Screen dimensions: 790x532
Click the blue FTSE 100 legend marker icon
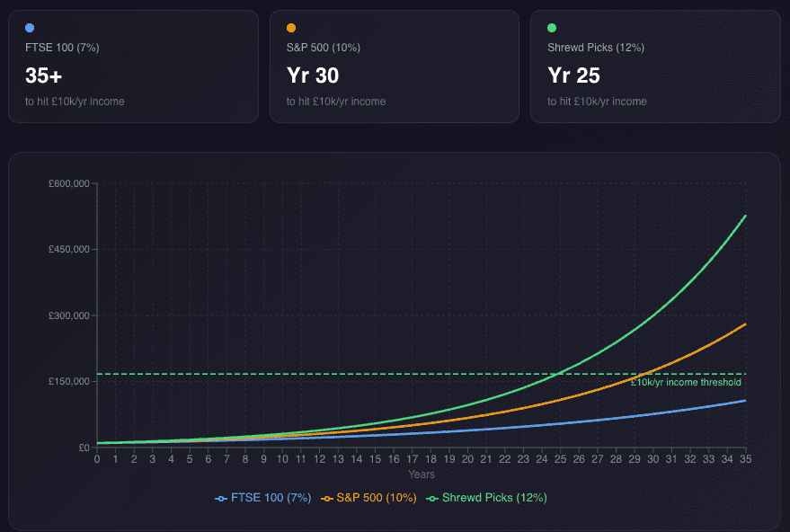[221, 498]
